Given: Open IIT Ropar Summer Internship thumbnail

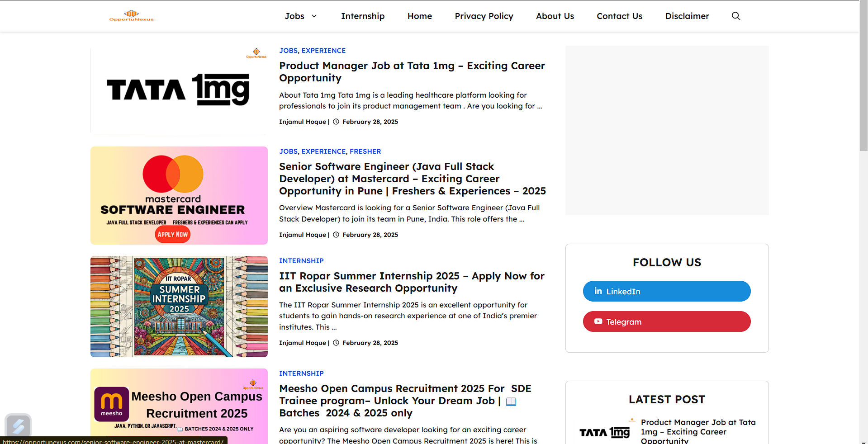Looking at the screenshot, I should click(179, 307).
